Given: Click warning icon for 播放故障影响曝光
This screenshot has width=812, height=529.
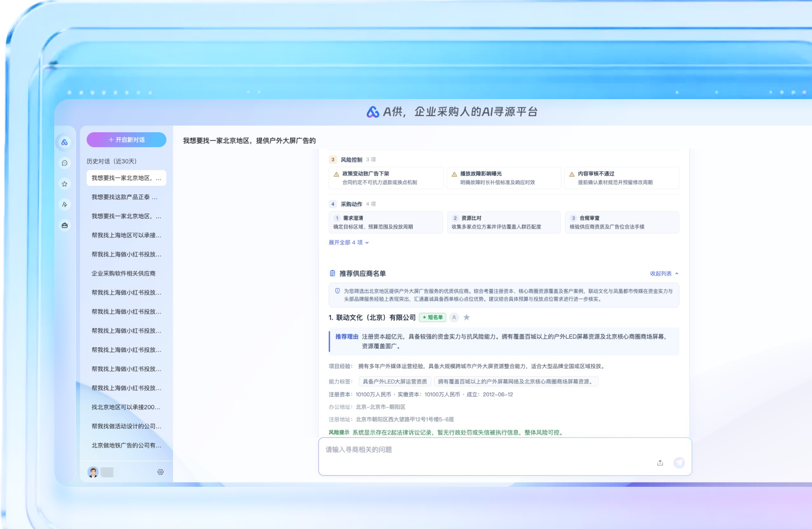Looking at the screenshot, I should click(454, 174).
